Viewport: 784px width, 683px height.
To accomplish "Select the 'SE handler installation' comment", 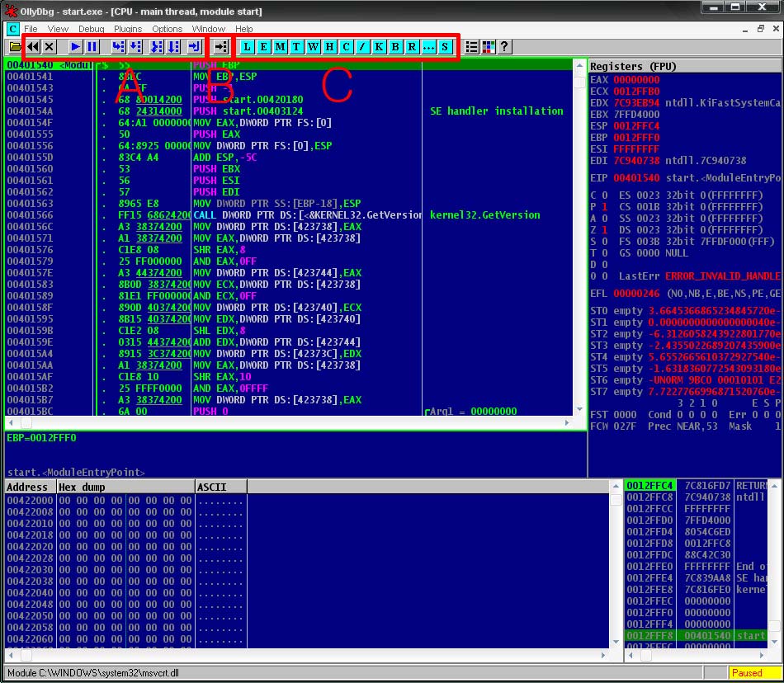I will [x=497, y=111].
